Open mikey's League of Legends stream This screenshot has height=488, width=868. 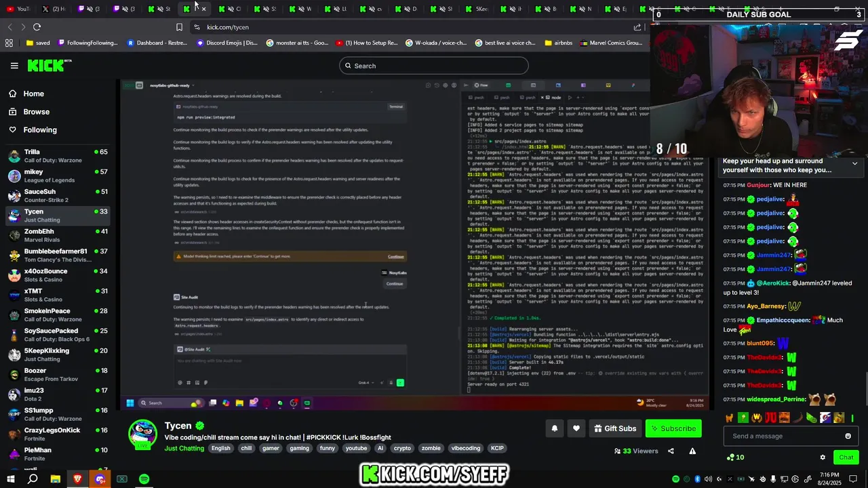click(x=58, y=176)
